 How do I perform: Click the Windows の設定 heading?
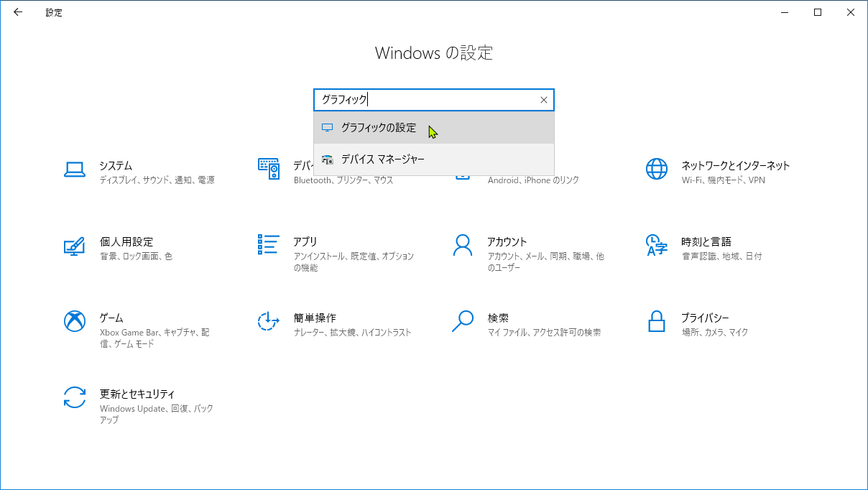point(434,53)
